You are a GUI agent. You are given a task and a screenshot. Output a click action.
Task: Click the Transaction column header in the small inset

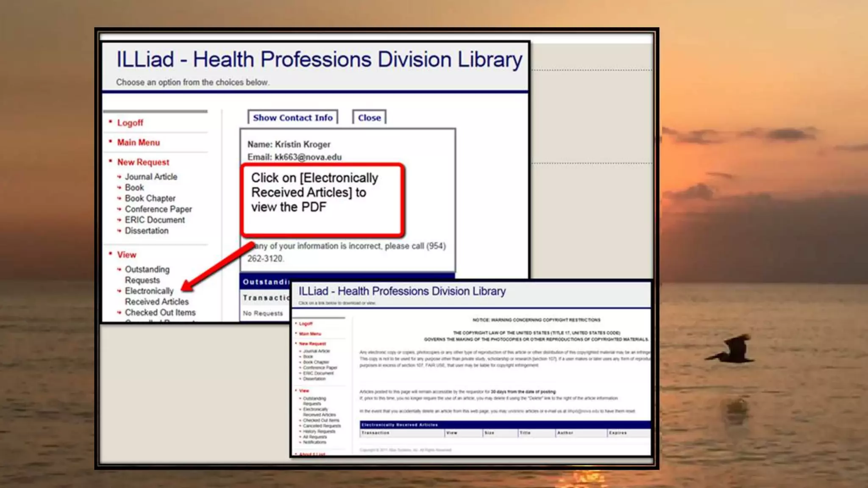(375, 433)
